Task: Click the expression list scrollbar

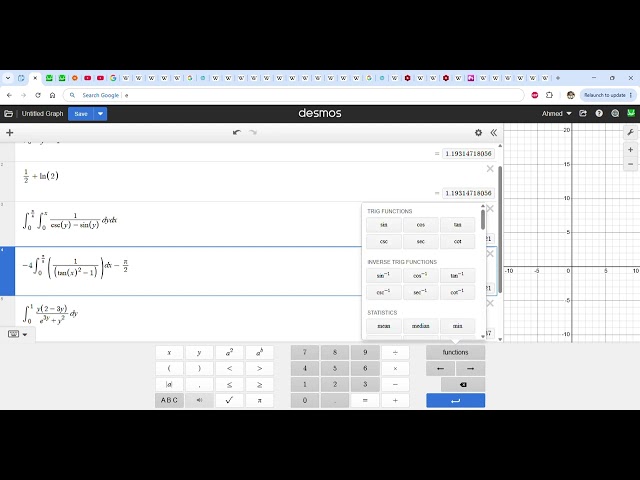Action: pyautogui.click(x=500, y=229)
